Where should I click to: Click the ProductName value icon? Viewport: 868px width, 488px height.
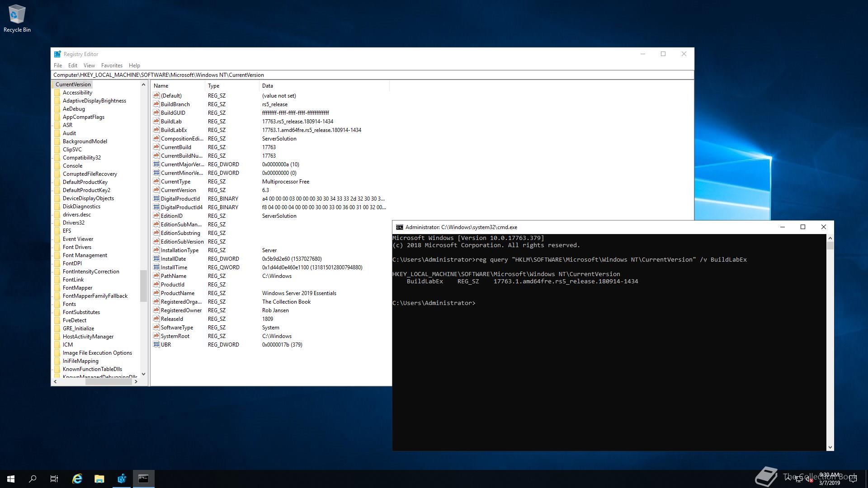156,293
